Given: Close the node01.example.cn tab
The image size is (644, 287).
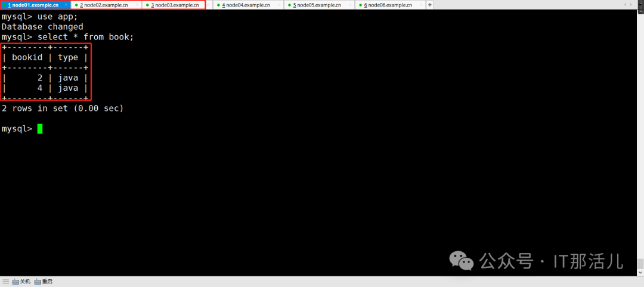Looking at the screenshot, I should click(66, 5).
